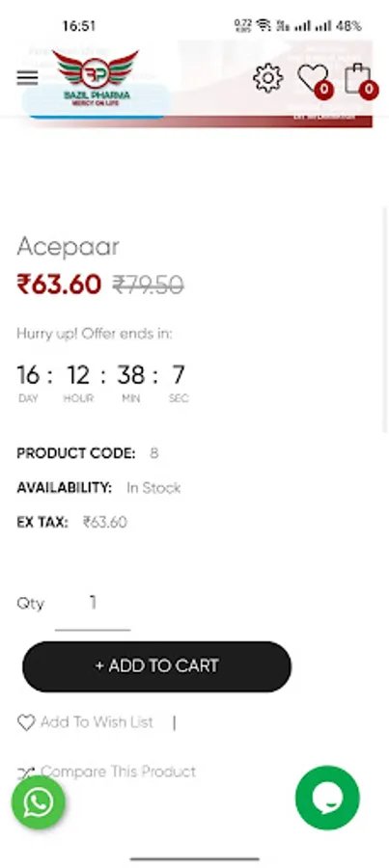Open wishlist heart icon in header
The image size is (389, 868).
(x=315, y=81)
